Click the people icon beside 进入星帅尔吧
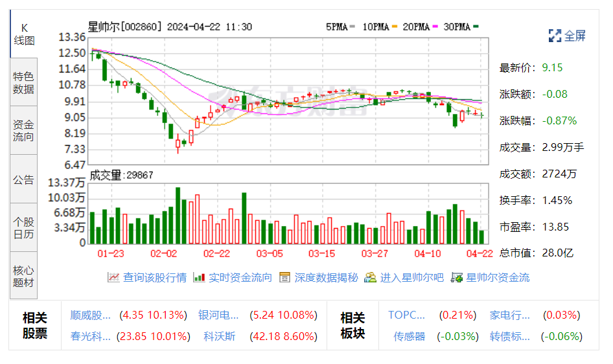 click(x=370, y=277)
